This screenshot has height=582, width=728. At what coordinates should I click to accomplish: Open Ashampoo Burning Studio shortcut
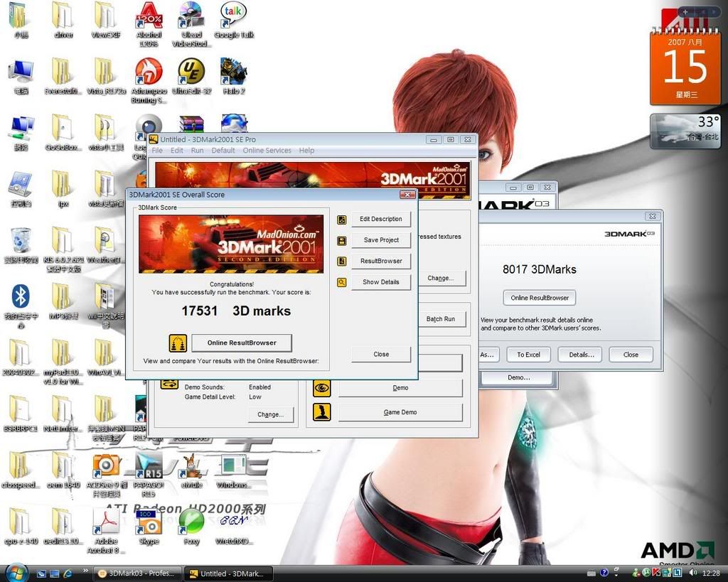tap(149, 80)
